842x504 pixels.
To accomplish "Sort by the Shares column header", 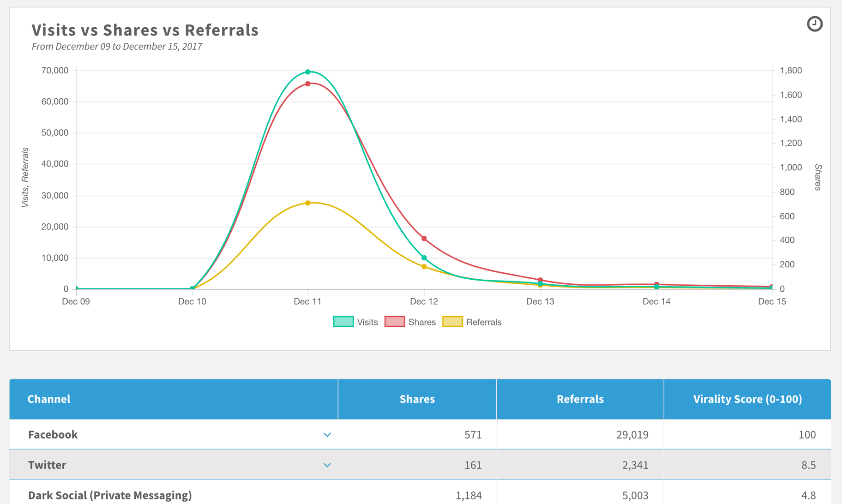I will pos(417,399).
